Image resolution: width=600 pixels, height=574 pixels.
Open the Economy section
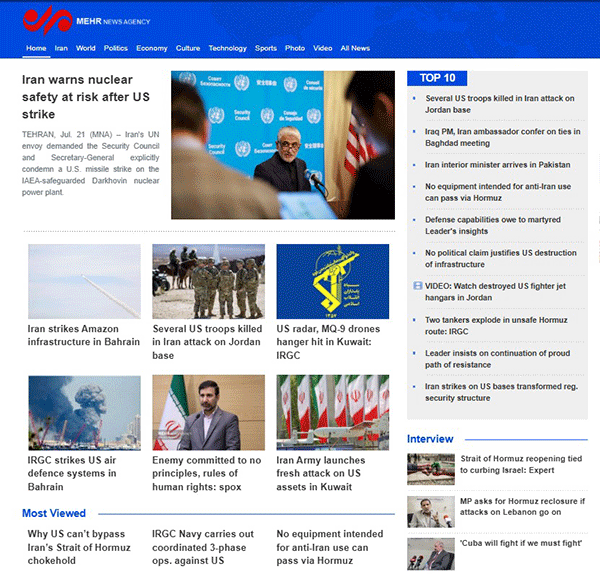point(152,48)
